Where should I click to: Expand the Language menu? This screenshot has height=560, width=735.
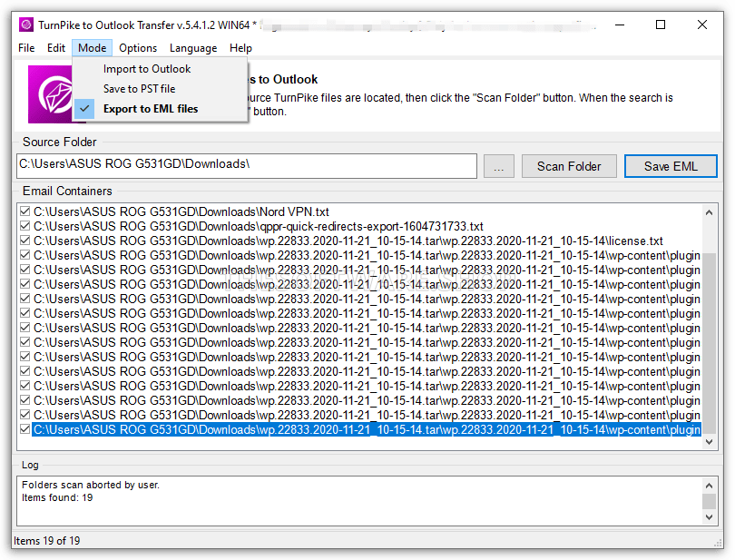pos(193,48)
